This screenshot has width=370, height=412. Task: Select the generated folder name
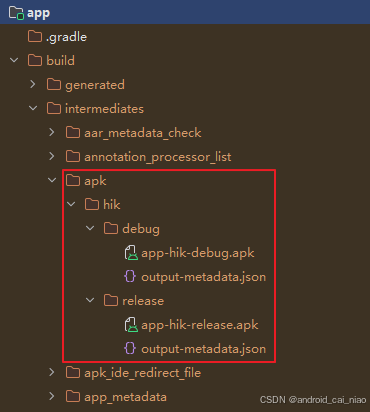coord(95,85)
